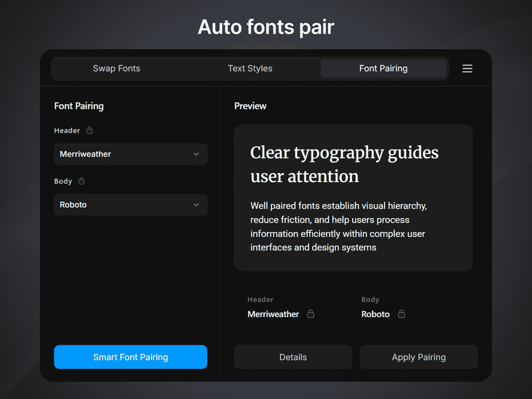Screen dimensions: 532x399
Task: Click the Apply Pairing button
Action: (x=419, y=357)
